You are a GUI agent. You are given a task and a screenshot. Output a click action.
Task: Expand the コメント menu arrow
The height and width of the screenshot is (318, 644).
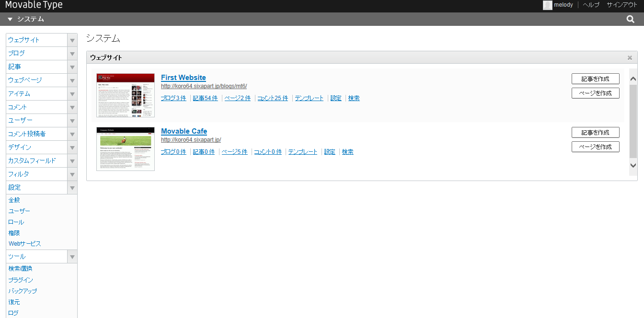point(72,107)
